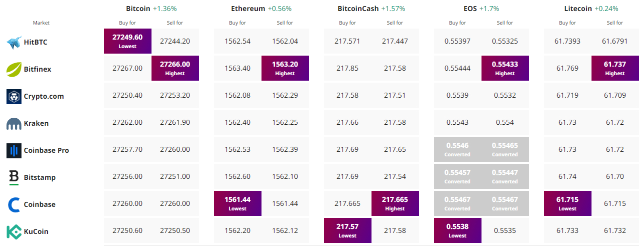Click the Kraken exchange name label

36,123
